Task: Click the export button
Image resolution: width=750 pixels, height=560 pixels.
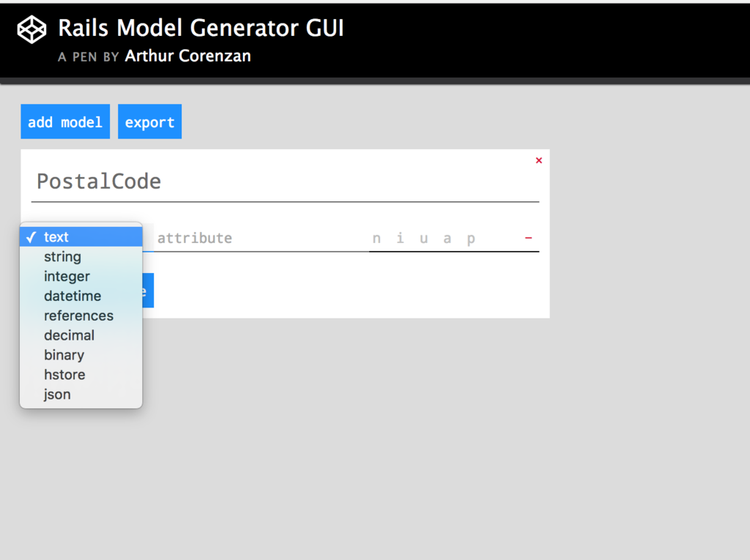Action: tap(149, 122)
